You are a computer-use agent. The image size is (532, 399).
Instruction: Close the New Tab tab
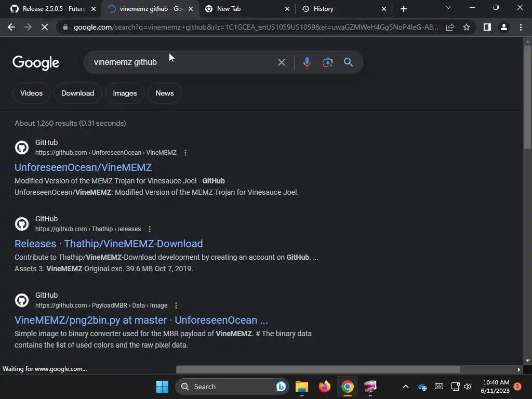[x=287, y=9]
